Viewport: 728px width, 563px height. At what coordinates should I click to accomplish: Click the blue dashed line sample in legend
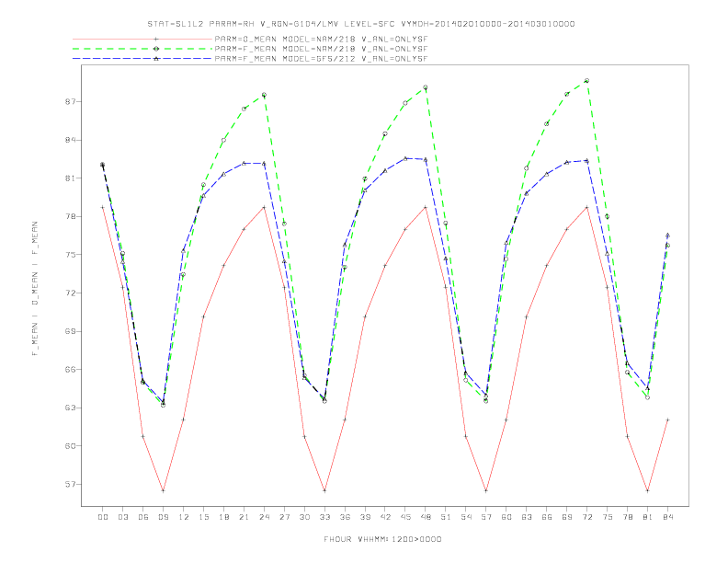[142, 59]
